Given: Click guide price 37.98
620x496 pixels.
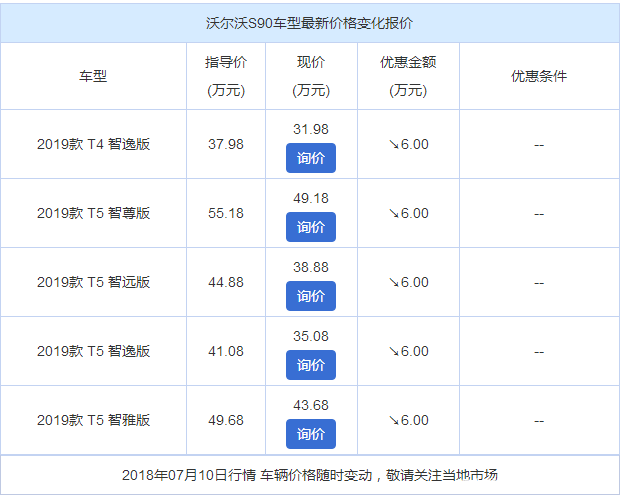Looking at the screenshot, I should click(226, 144).
